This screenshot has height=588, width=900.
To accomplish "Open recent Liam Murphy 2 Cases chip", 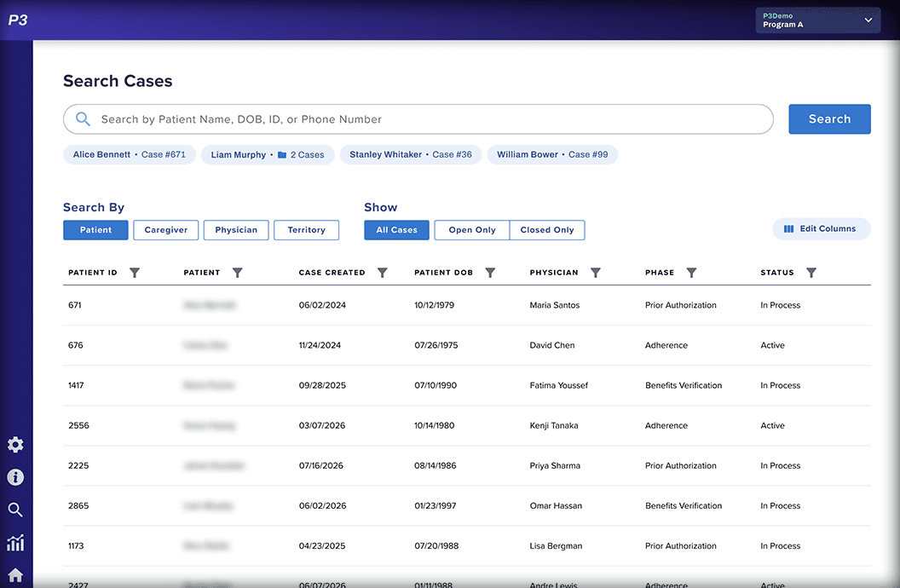I will coord(268,155).
